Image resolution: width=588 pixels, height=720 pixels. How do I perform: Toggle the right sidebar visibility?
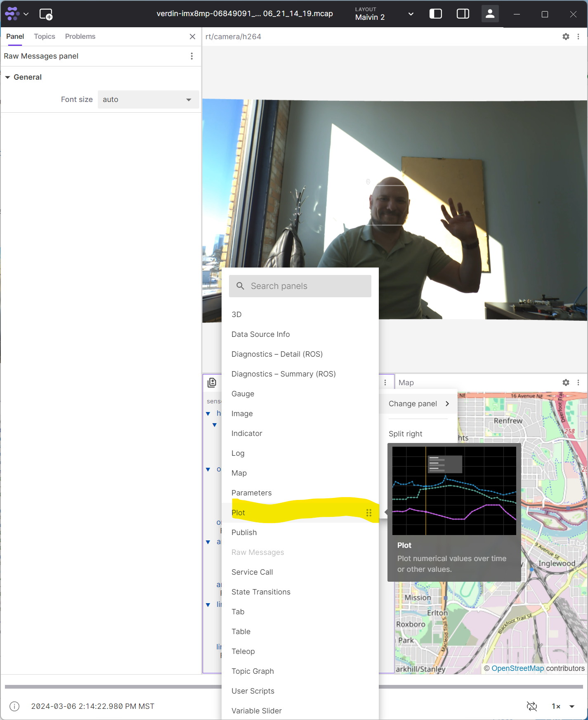click(463, 14)
